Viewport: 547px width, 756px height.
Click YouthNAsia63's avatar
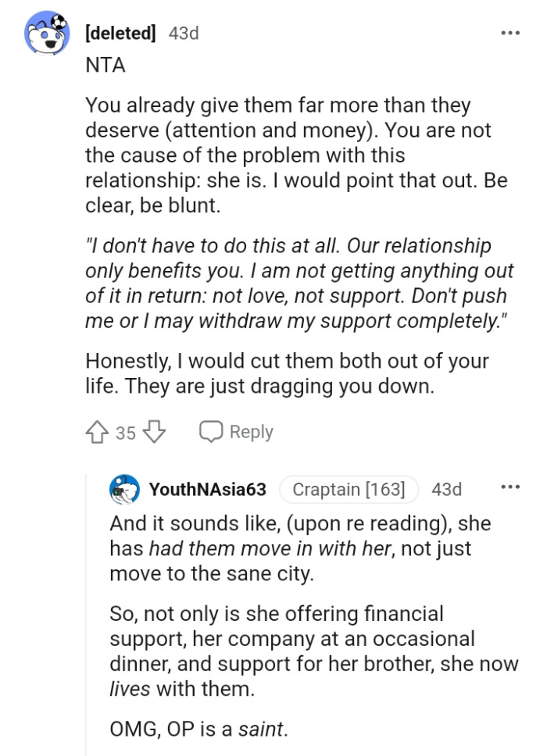pyautogui.click(x=123, y=490)
